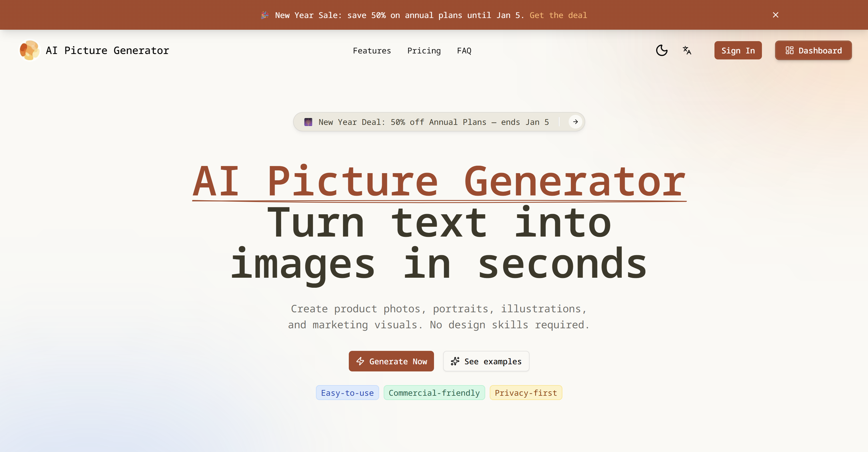Screen dimensions: 868x452
Task: Open the Features menu item
Action: (372, 51)
